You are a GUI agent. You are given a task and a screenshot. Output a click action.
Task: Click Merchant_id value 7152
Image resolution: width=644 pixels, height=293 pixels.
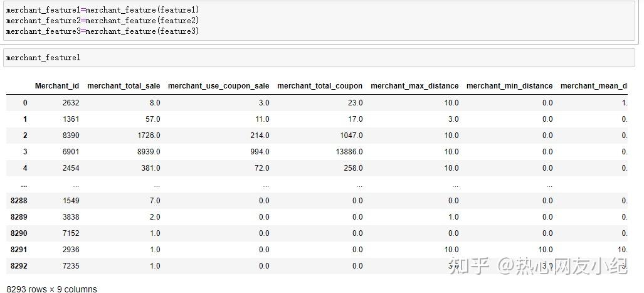70,233
